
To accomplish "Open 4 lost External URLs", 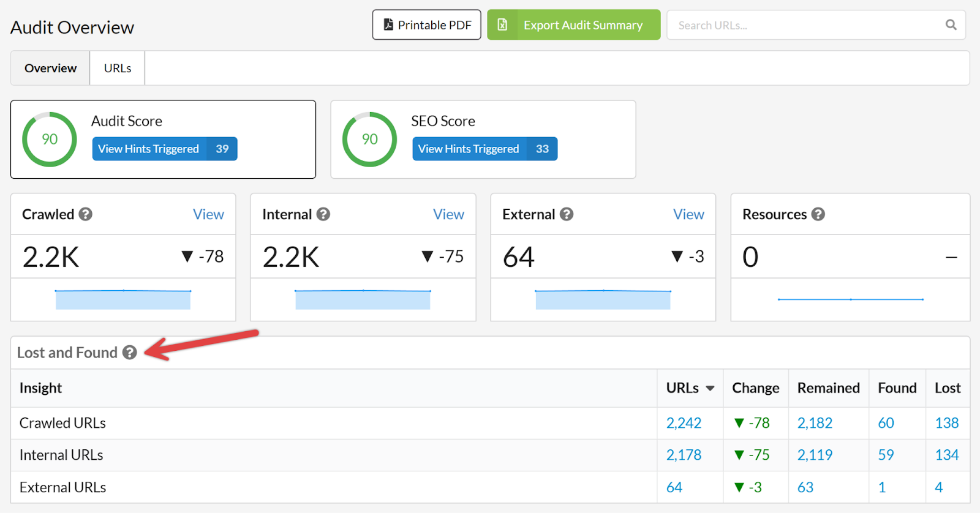I will pos(939,487).
